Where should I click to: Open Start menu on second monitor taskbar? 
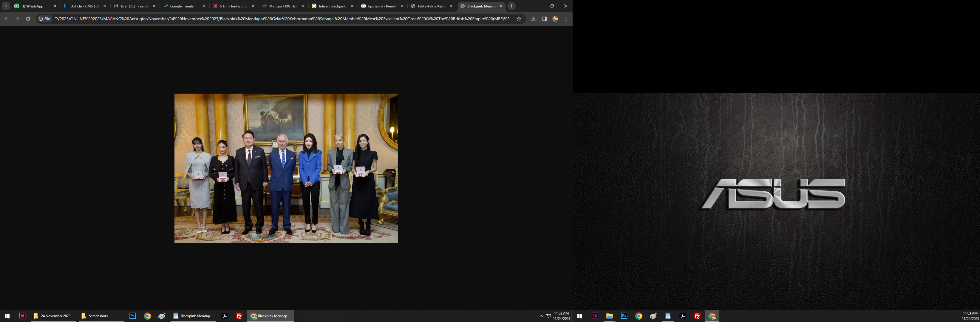point(580,316)
